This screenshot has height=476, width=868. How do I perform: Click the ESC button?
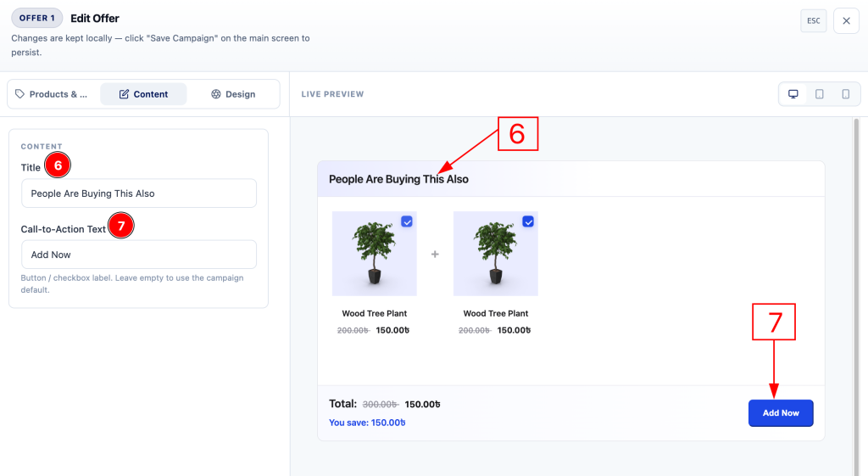813,21
